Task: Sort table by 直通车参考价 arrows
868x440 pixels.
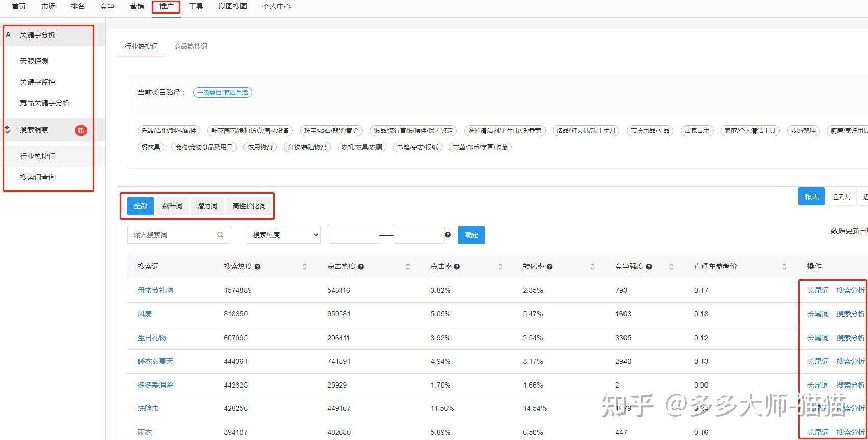Action: 784,267
